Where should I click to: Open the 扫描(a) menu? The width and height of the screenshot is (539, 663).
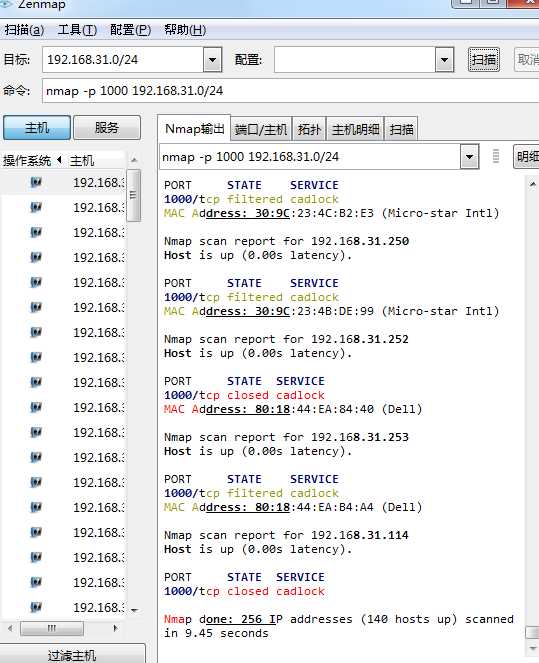(x=24, y=30)
